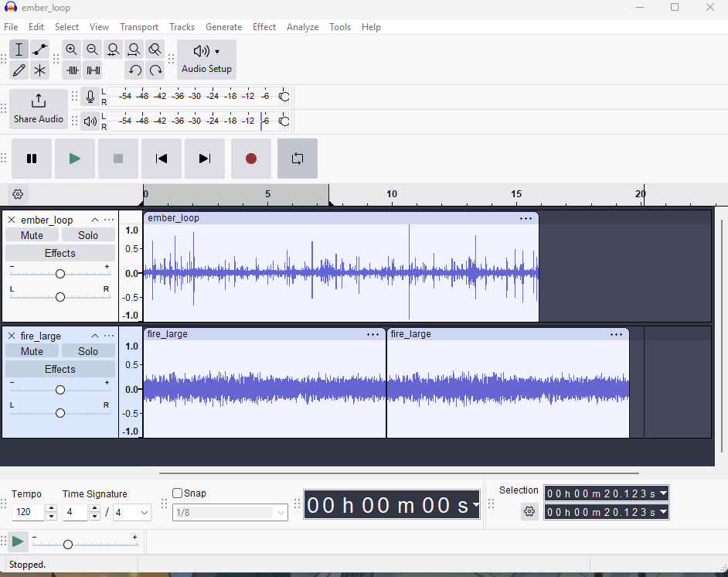Viewport: 728px width, 577px height.
Task: Click the Zoom In magnifier icon
Action: [72, 50]
